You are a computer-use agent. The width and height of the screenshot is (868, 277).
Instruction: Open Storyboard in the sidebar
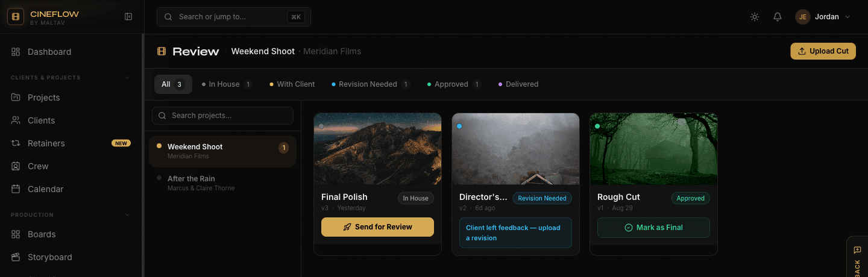72,257
